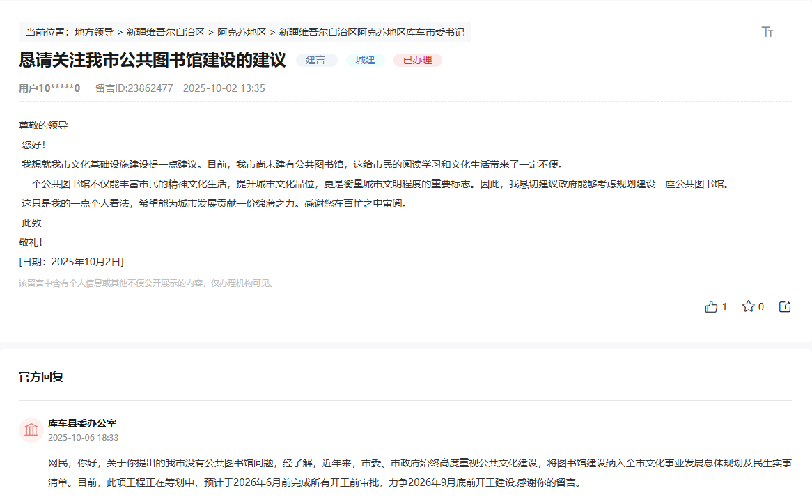Click the 官方回复 section heading
812x504 pixels.
(x=41, y=377)
